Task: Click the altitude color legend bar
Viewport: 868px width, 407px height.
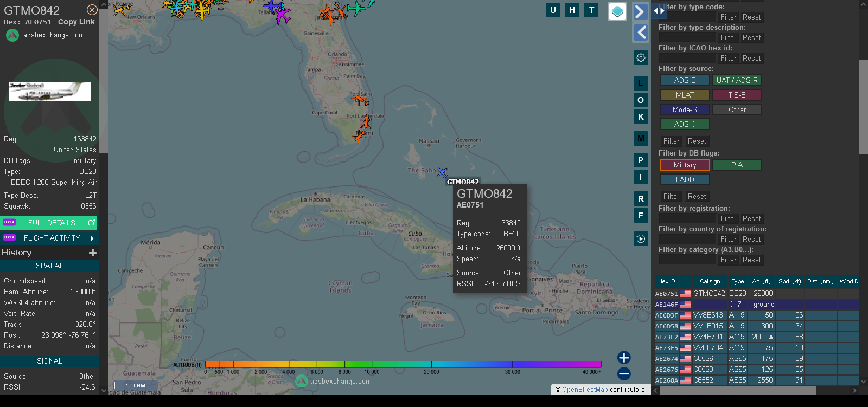Action: click(403, 364)
